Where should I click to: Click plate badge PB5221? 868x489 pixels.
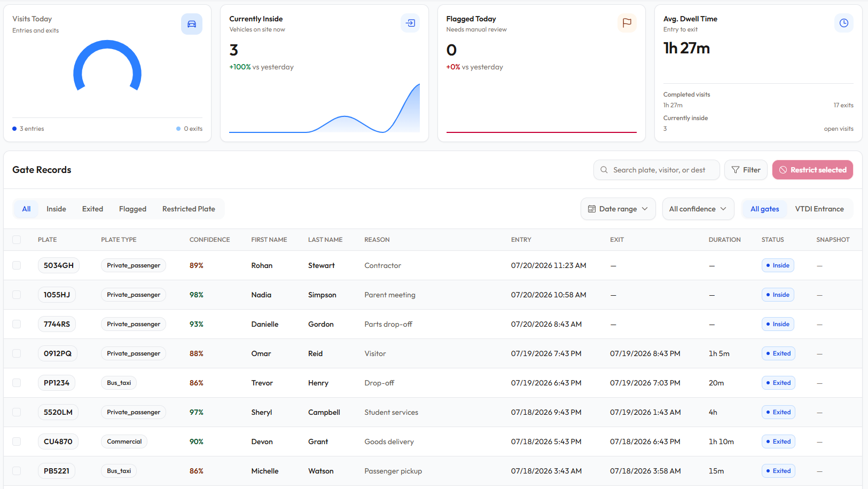coord(57,471)
